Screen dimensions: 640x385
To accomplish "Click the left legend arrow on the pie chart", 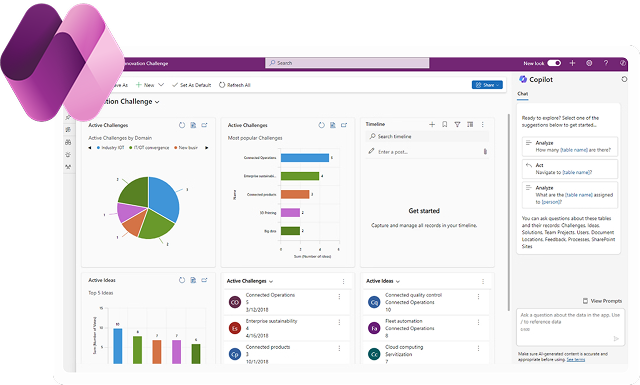I will pos(90,148).
